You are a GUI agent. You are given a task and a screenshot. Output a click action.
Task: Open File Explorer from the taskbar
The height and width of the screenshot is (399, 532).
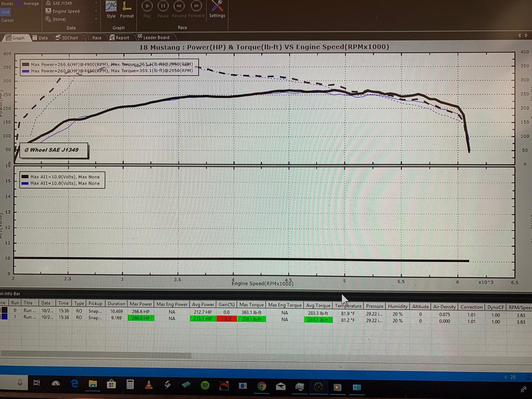point(93,384)
